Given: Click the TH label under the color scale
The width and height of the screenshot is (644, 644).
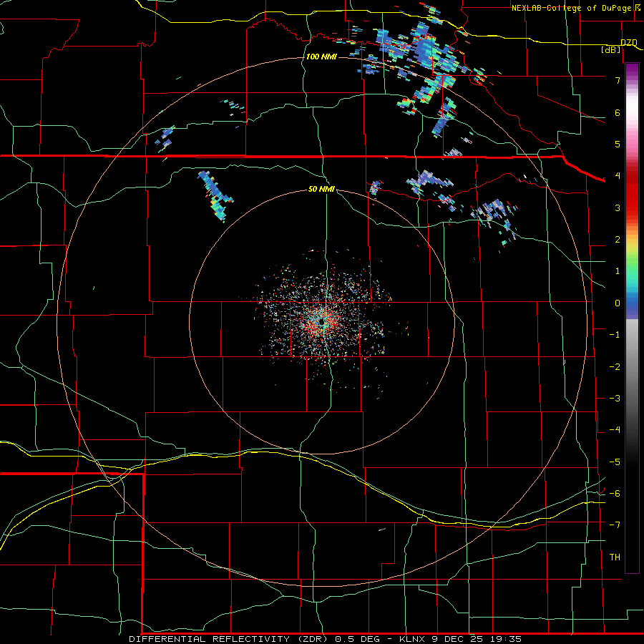Looking at the screenshot, I should click(615, 557).
